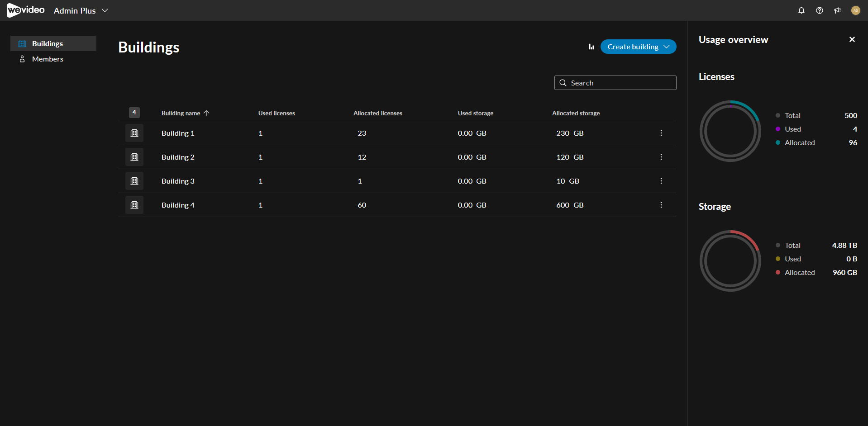Toggle the usage overview chart icon
The height and width of the screenshot is (426, 868).
tap(591, 47)
